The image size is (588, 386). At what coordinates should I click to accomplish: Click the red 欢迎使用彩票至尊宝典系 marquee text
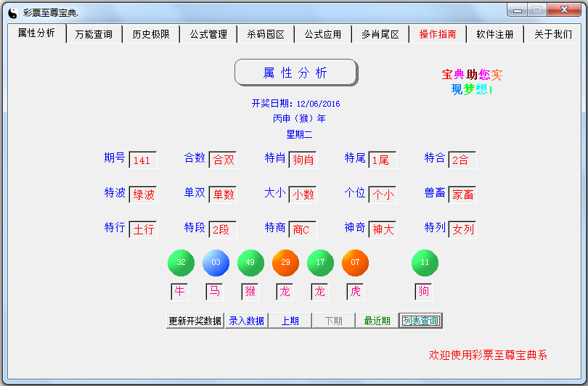pyautogui.click(x=488, y=355)
